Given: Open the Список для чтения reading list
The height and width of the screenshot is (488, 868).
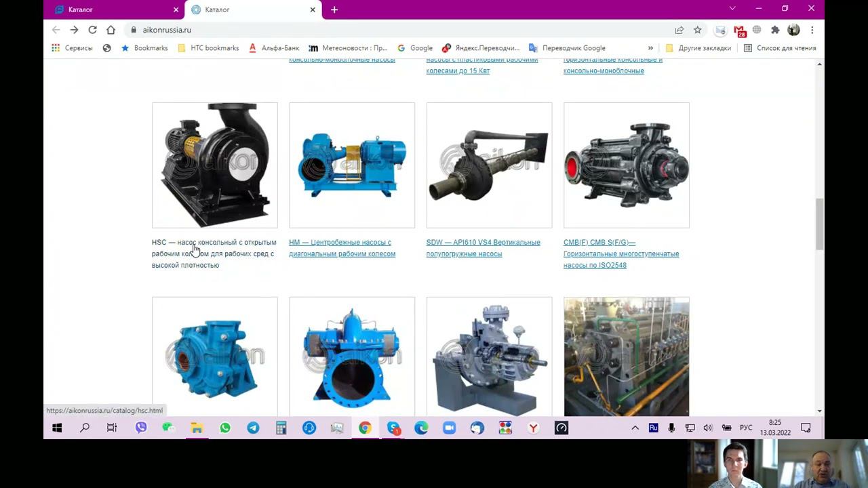Looking at the screenshot, I should pos(780,48).
